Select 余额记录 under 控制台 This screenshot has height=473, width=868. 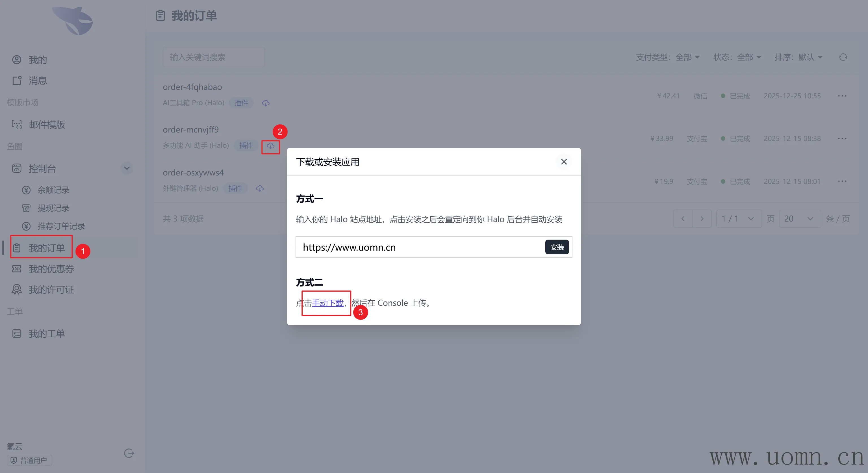[x=53, y=190]
